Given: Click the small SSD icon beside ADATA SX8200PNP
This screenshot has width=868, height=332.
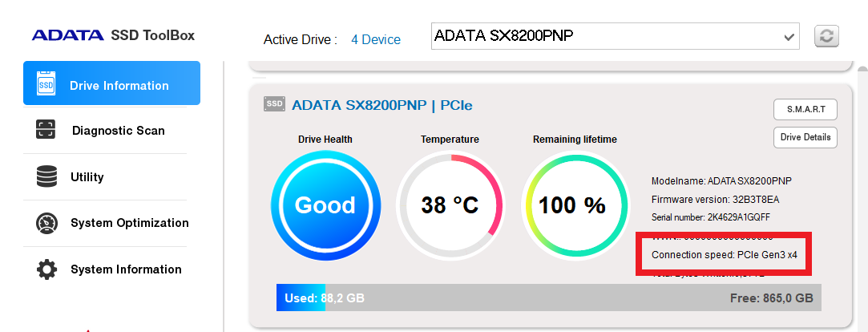Looking at the screenshot, I should coord(274,103).
